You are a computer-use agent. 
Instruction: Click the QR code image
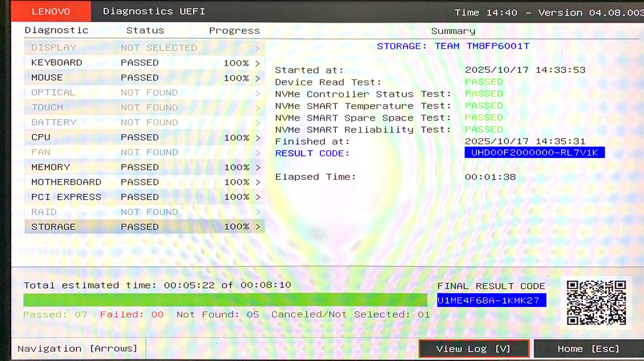596,303
